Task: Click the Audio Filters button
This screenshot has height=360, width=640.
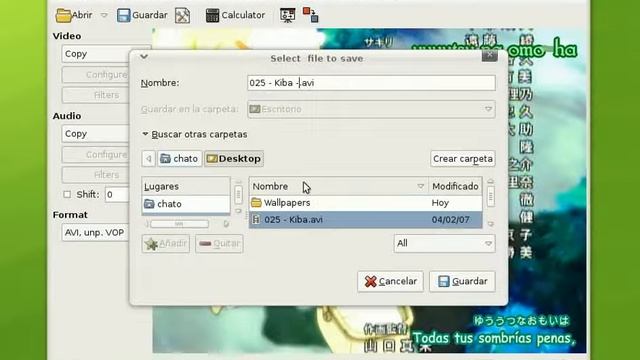Action: 96,175
